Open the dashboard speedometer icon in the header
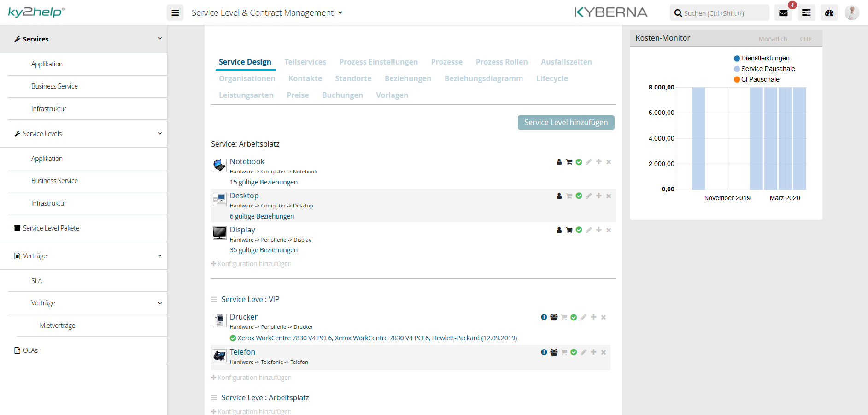 (x=829, y=12)
